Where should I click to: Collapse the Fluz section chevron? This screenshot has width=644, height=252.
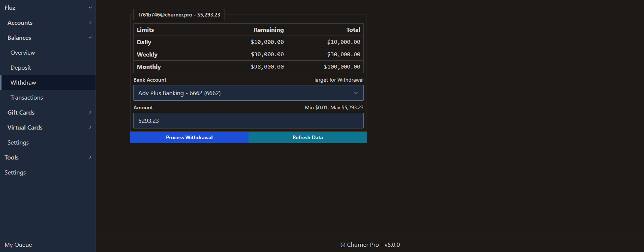(90, 7)
